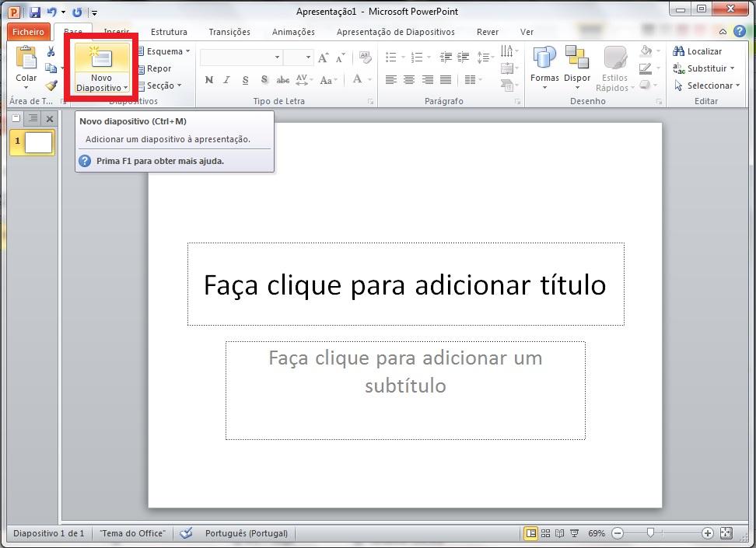Click the zoom slider handle

pyautogui.click(x=650, y=533)
